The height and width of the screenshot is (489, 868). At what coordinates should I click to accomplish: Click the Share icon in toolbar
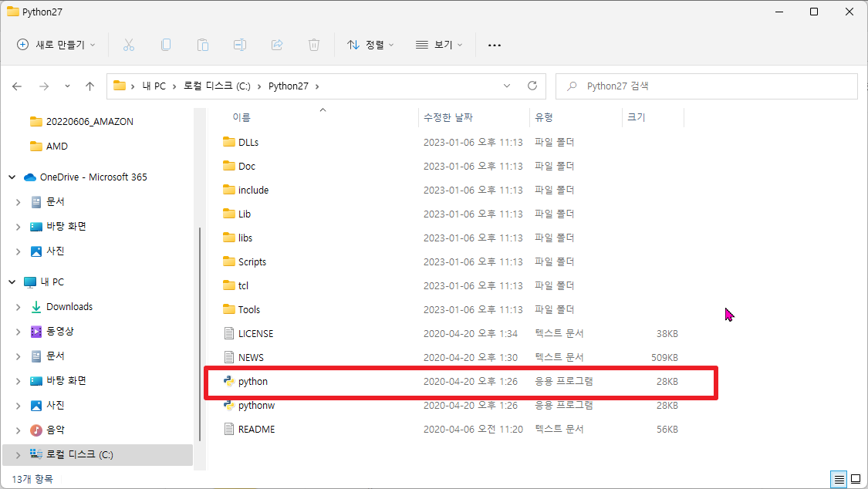click(x=277, y=45)
